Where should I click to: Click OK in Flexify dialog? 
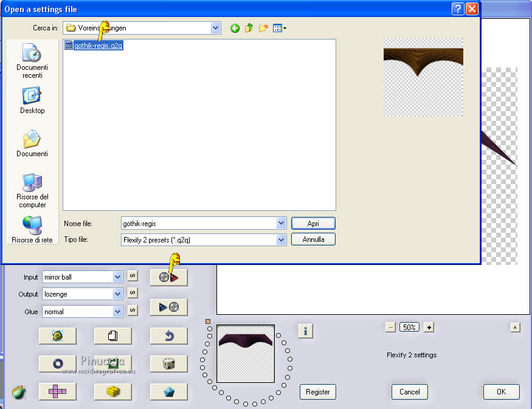[x=501, y=392]
